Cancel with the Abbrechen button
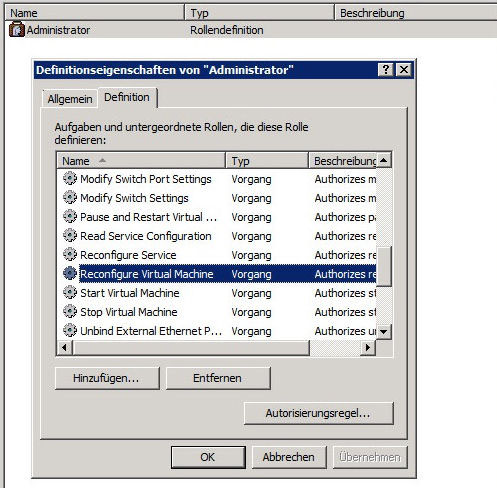The image size is (497, 488). coord(289,457)
